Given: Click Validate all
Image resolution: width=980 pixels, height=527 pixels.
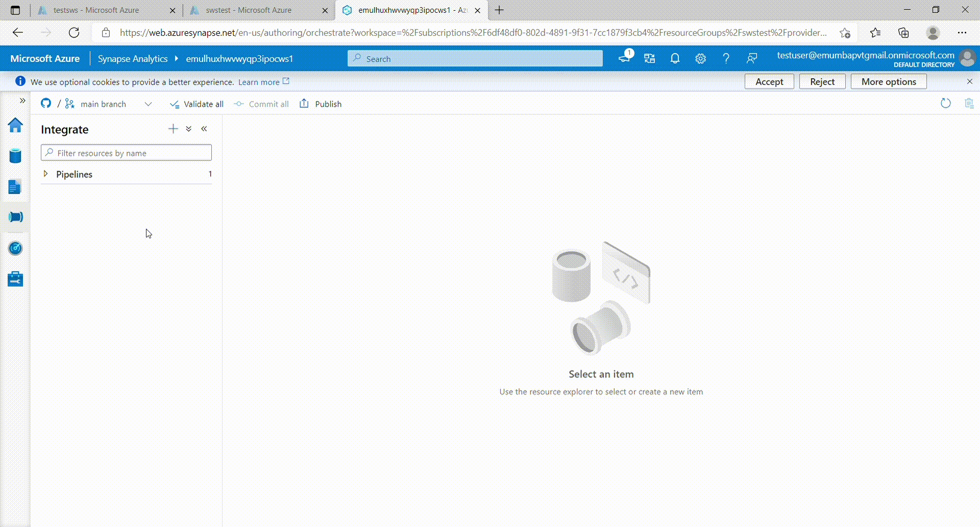Looking at the screenshot, I should [197, 104].
